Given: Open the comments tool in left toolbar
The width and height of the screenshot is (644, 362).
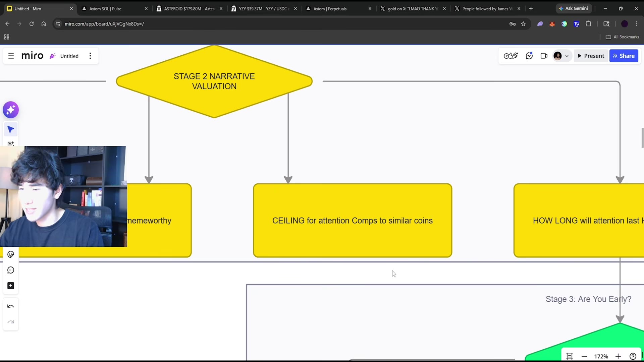Looking at the screenshot, I should pos(11,270).
